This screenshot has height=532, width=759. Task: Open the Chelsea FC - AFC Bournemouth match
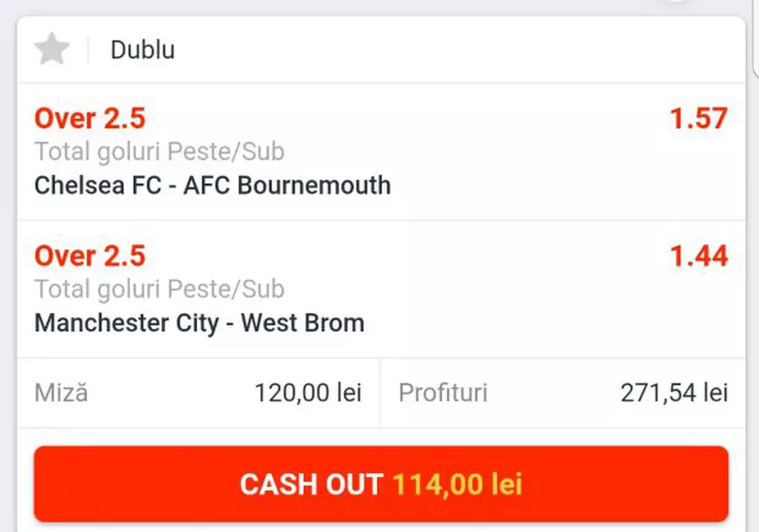pos(212,185)
